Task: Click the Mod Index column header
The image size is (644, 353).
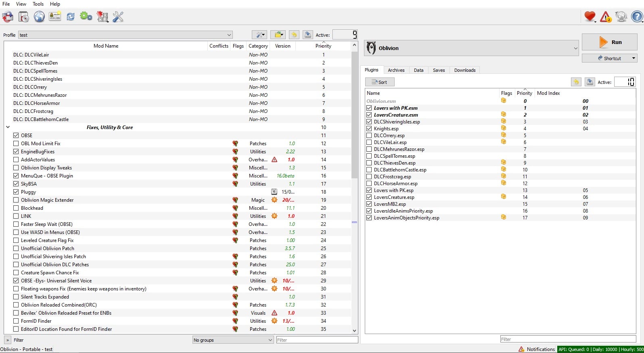Action: pos(548,93)
